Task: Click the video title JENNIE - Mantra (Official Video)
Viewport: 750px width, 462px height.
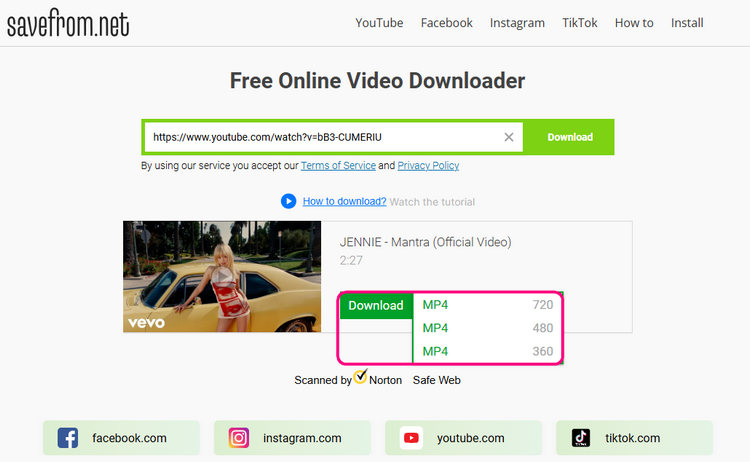Action: 425,242
